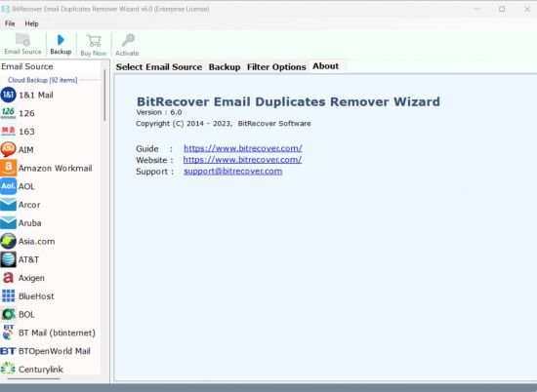Click the email source list horizontal scrollbar
Image resolution: width=537 pixels, height=392 pixels.
[x=33, y=378]
